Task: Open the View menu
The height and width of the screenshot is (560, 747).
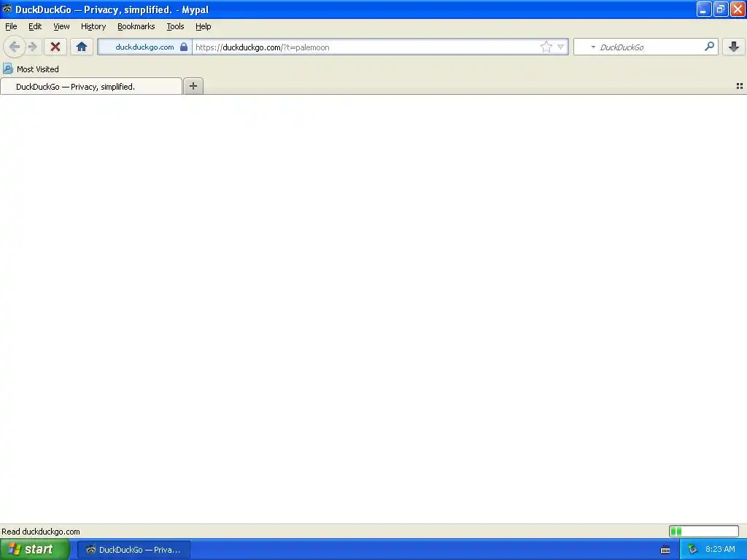Action: click(x=61, y=26)
